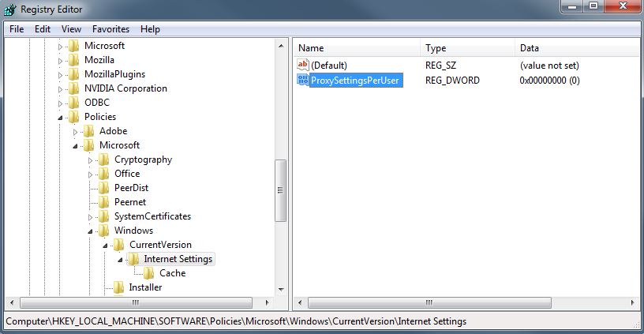Click the ProxySettingsPerUser DWORD icon
The height and width of the screenshot is (334, 644).
(x=303, y=80)
